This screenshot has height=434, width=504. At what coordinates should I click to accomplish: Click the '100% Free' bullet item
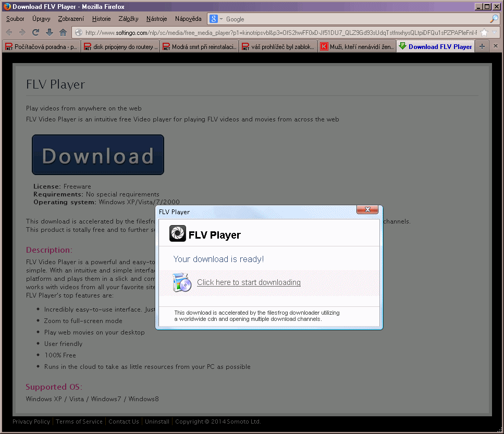[60, 355]
